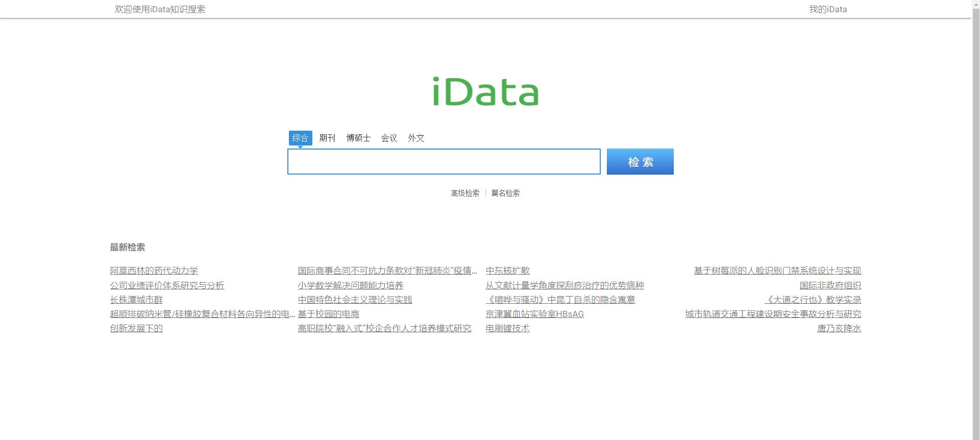This screenshot has width=980, height=440.
Task: Open recent search 超顺排碳纳米管/硅橡胶复合材料
Action: (x=203, y=314)
